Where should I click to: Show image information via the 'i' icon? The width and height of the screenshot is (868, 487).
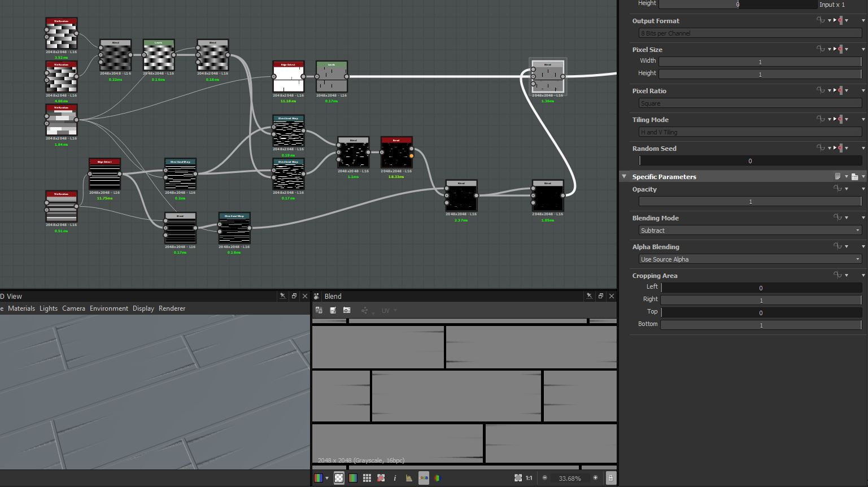coord(395,478)
